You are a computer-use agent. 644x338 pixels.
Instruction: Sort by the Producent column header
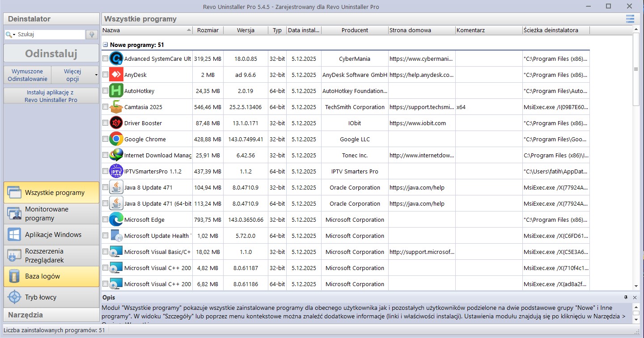tap(355, 30)
